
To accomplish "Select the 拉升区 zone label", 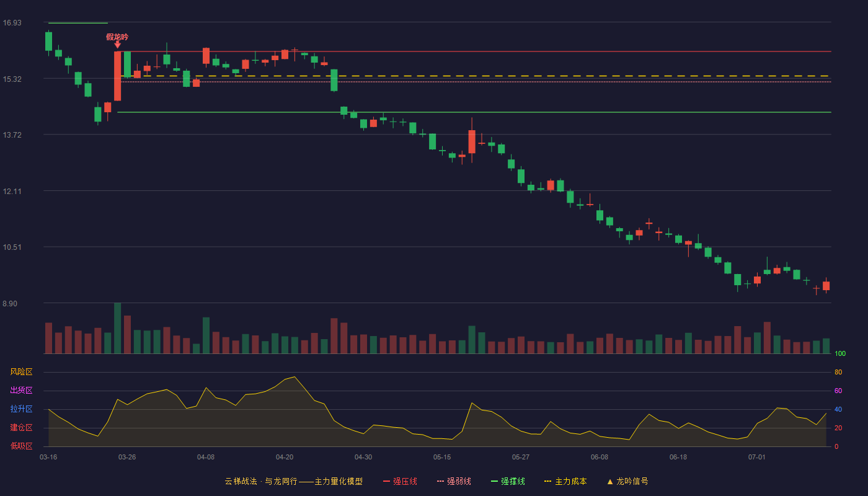I will pyautogui.click(x=21, y=409).
